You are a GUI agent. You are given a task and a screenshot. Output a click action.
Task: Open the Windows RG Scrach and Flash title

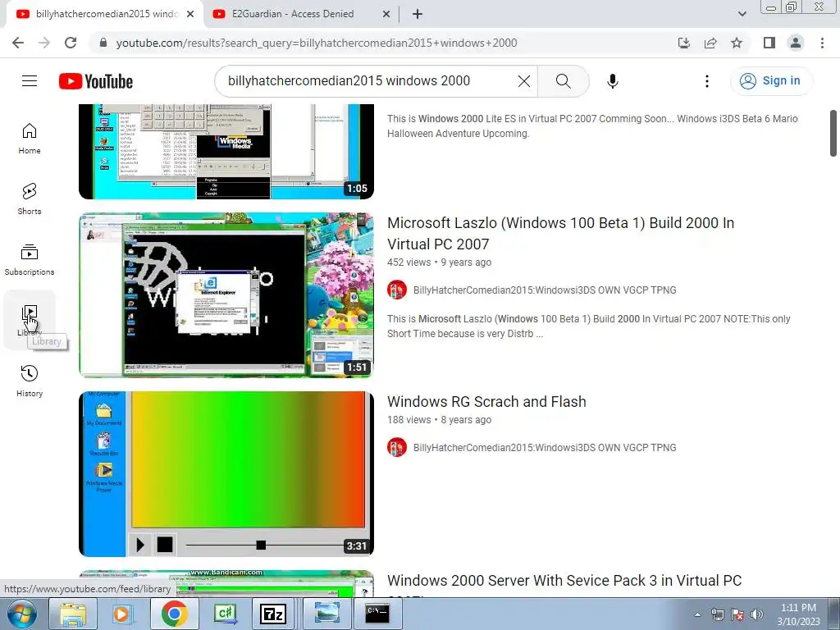point(486,401)
